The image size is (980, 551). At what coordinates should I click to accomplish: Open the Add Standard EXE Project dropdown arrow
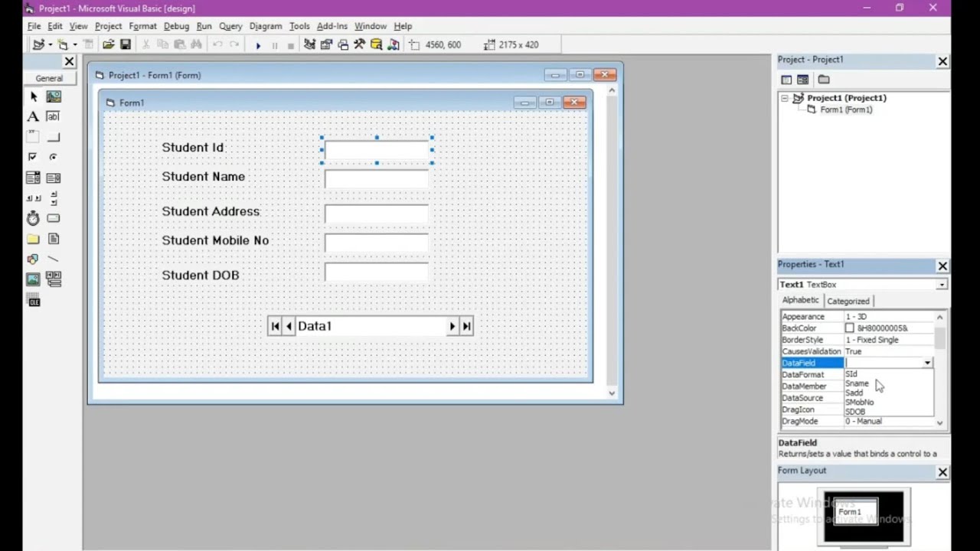click(50, 44)
